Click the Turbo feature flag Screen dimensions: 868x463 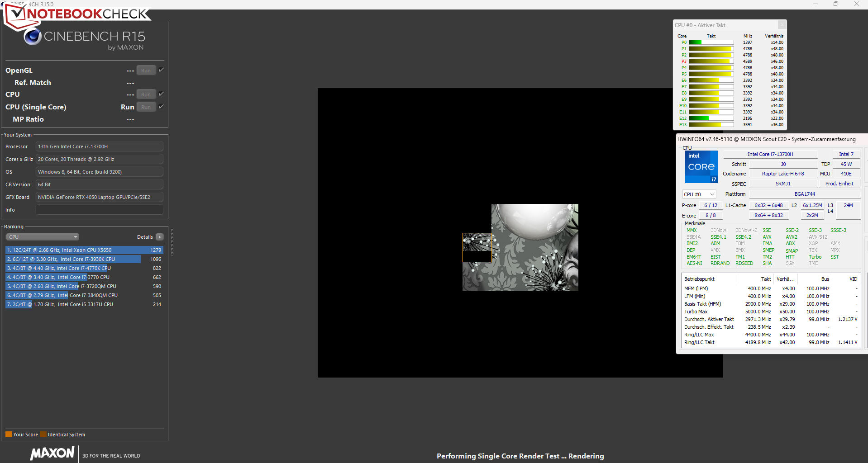[815, 257]
